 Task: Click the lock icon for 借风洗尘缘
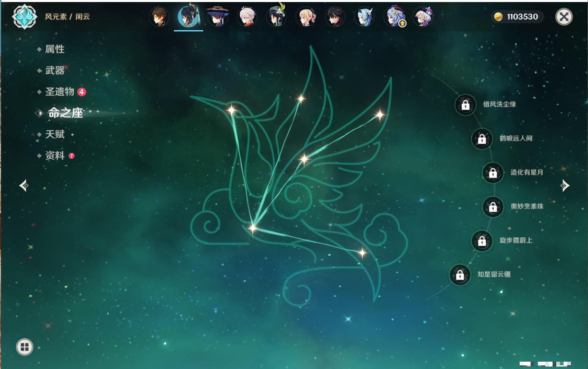[x=465, y=105]
